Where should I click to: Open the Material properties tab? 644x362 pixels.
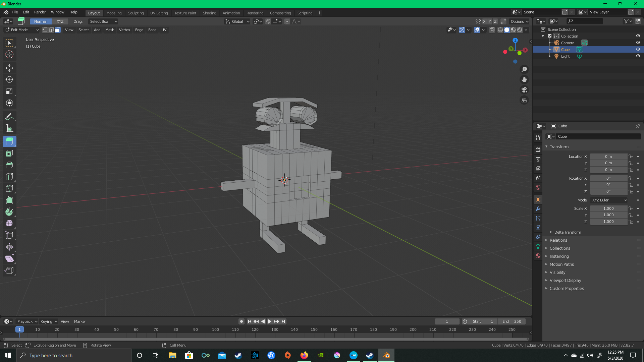pyautogui.click(x=538, y=256)
